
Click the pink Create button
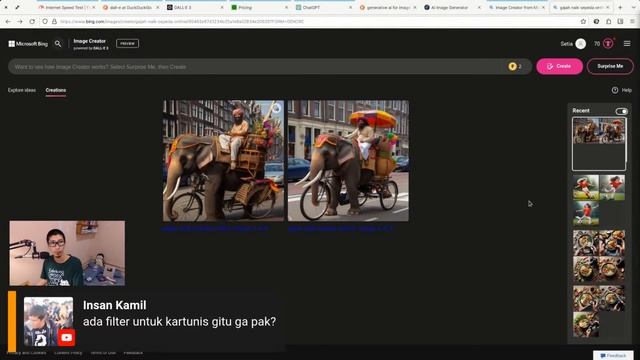tap(559, 66)
